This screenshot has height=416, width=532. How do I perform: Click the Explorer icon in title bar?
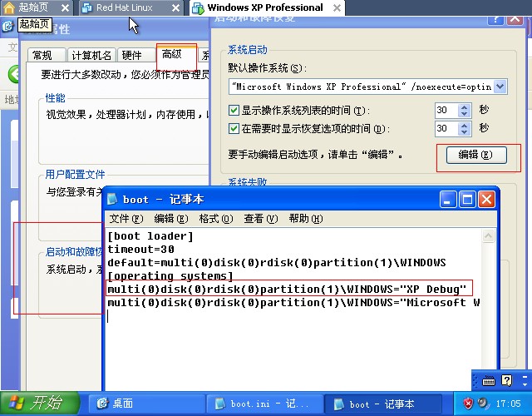click(x=7, y=26)
